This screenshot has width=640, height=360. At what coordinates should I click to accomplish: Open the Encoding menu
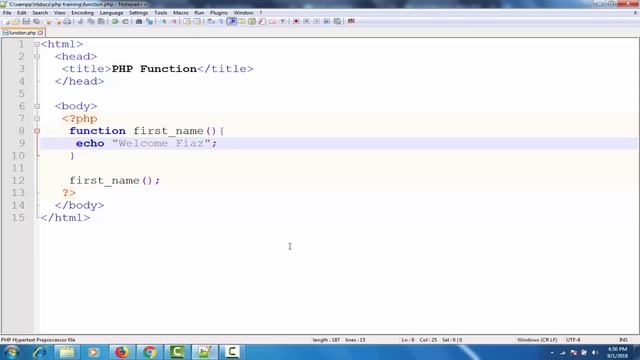tap(82, 13)
